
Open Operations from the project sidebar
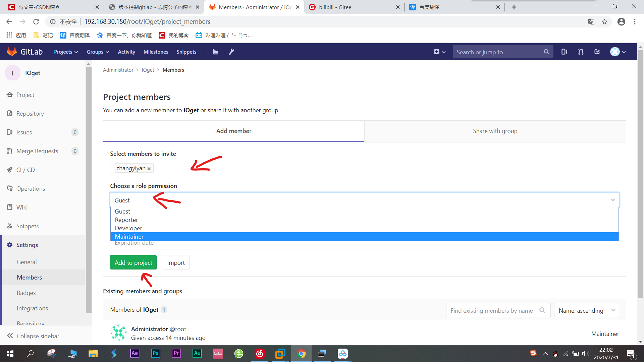coord(31,188)
